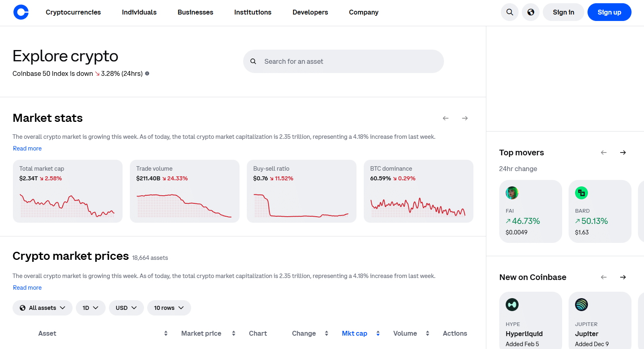Click the Change column header
Viewport: 644px width, 349px height.
pos(304,333)
